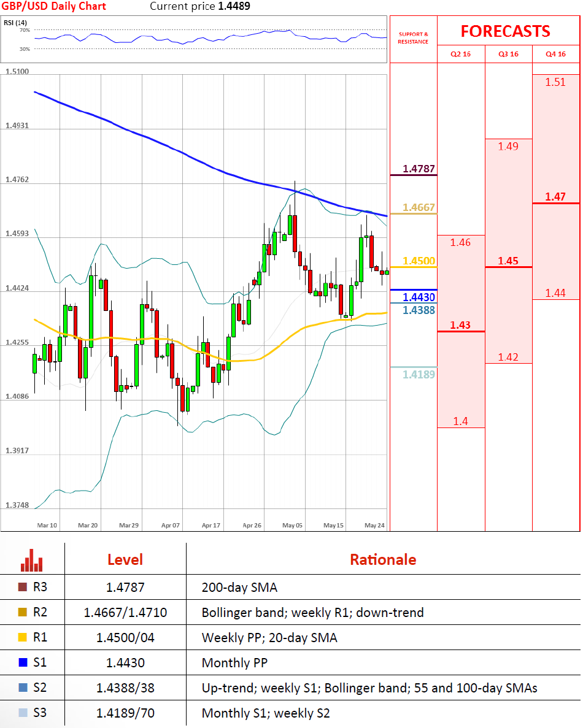Click the 1.4787 resistance level marker
This screenshot has height=728, width=583.
coord(419,169)
